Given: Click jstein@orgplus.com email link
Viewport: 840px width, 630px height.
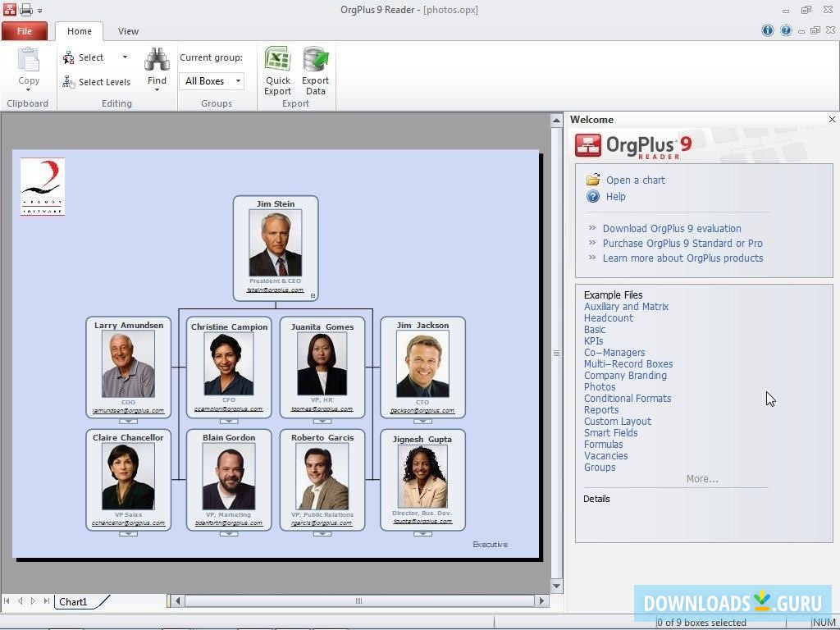Looking at the screenshot, I should [276, 290].
